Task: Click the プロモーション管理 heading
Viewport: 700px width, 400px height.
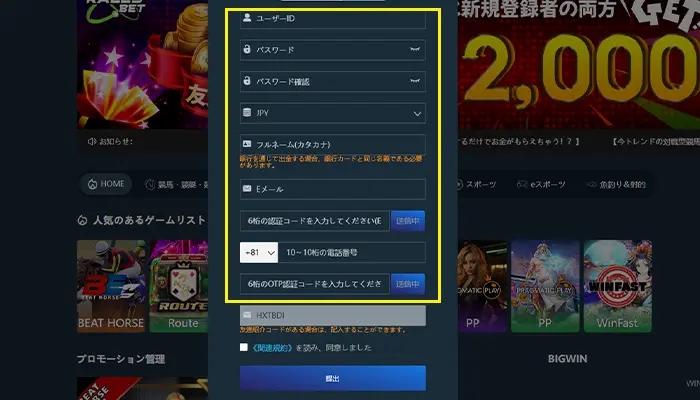Action: click(121, 359)
